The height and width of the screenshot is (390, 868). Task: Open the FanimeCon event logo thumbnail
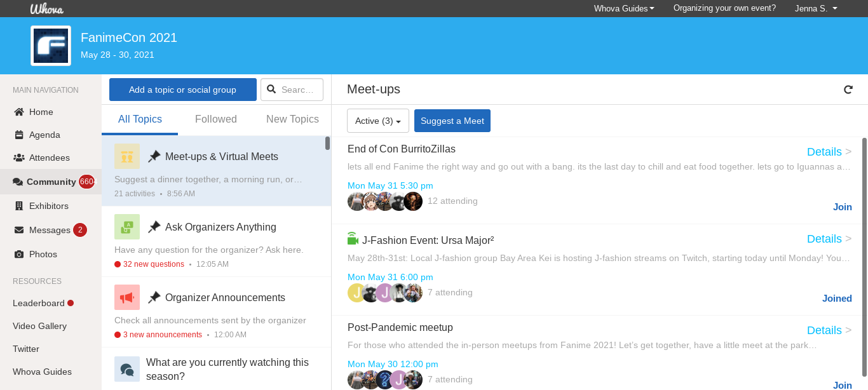[x=51, y=46]
